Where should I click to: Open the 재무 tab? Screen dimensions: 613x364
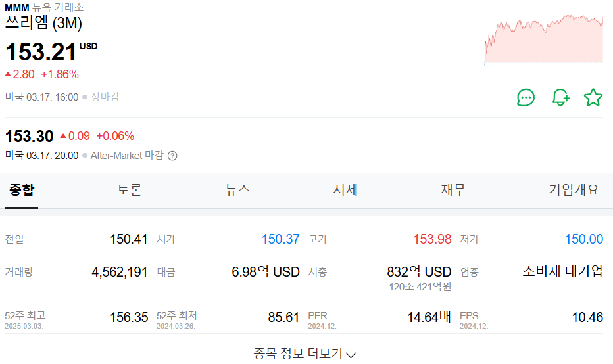click(x=453, y=190)
